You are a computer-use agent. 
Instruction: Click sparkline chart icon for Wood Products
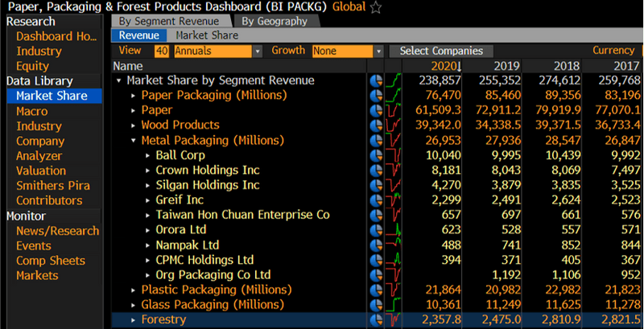[x=394, y=125]
